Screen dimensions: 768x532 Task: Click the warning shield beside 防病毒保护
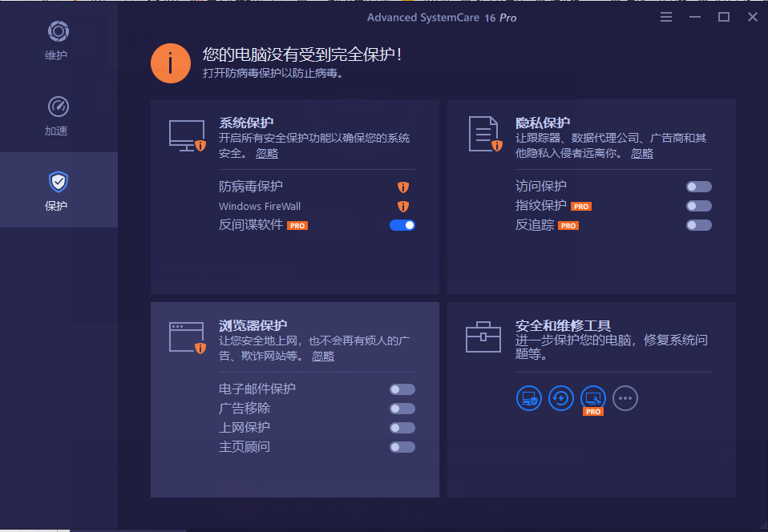tap(402, 187)
